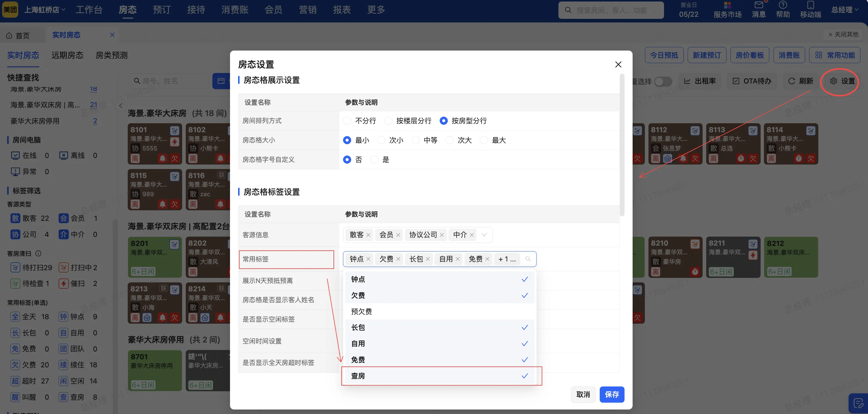Open the 报表 menu

[x=342, y=10]
